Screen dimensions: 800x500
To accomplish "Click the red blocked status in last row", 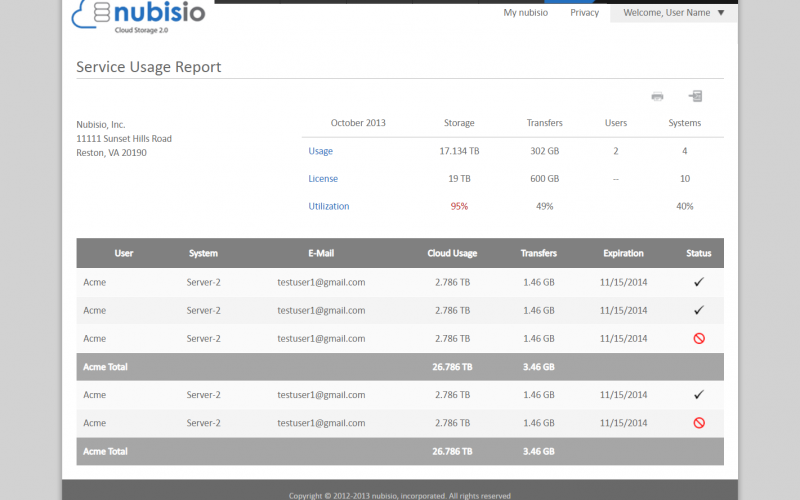I will [698, 423].
